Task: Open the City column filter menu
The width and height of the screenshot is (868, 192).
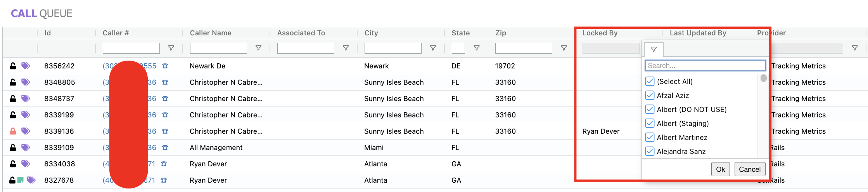Action: 433,48
